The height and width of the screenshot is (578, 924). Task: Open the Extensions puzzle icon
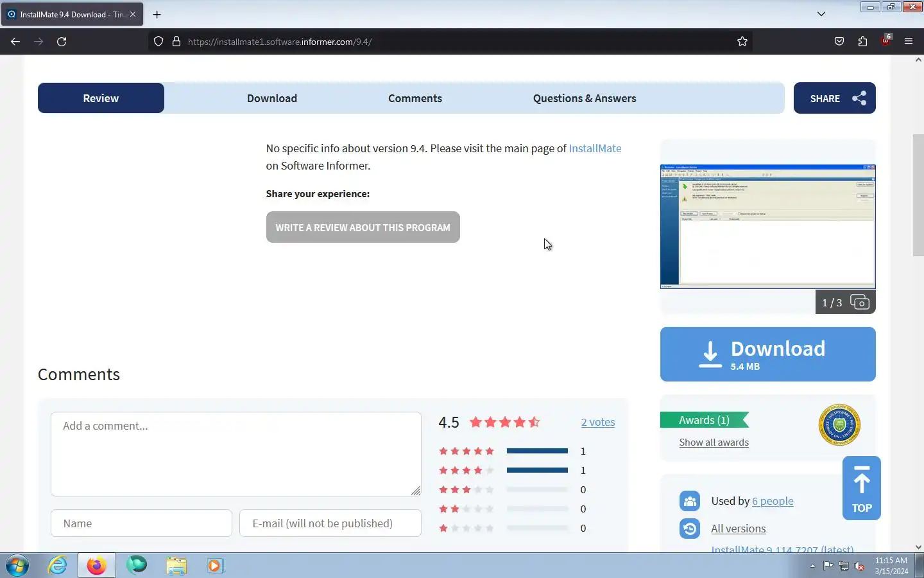click(862, 42)
